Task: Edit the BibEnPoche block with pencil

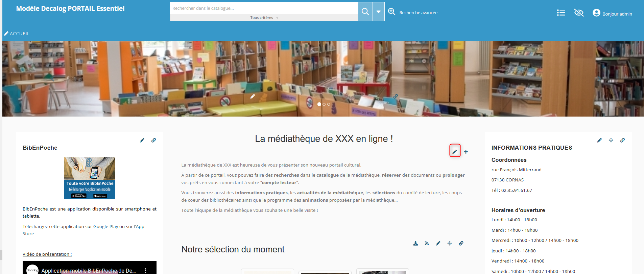Action: tap(142, 140)
